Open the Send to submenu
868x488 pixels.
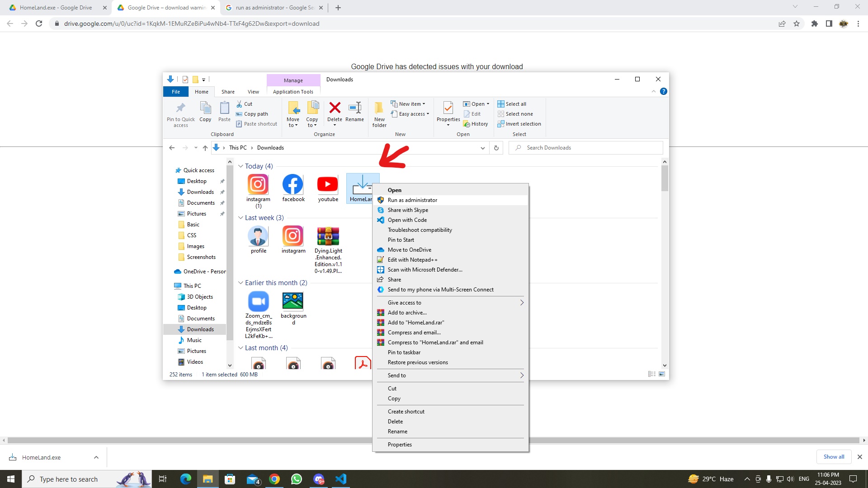point(450,375)
